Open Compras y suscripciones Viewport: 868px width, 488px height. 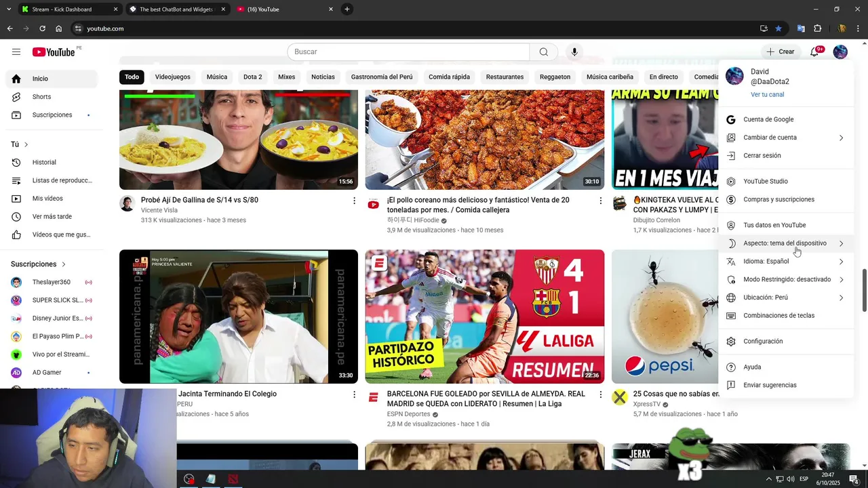click(786, 200)
